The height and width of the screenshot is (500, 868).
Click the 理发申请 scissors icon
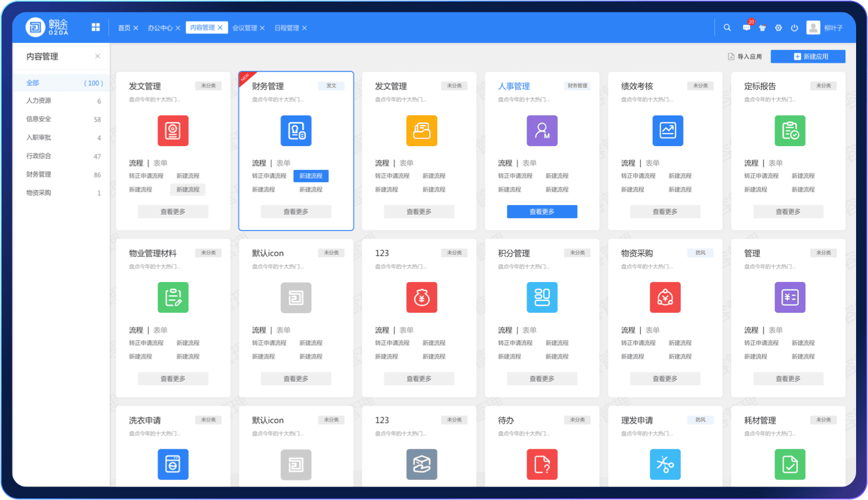tap(665, 464)
